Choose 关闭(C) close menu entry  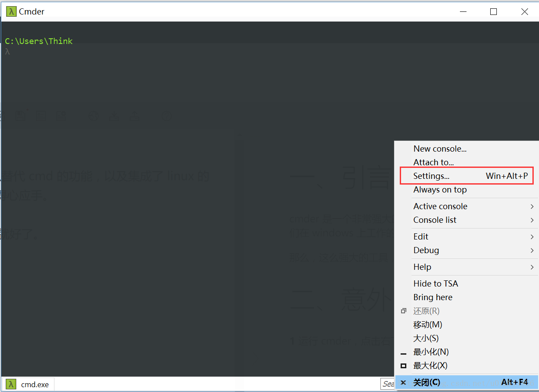click(467, 382)
